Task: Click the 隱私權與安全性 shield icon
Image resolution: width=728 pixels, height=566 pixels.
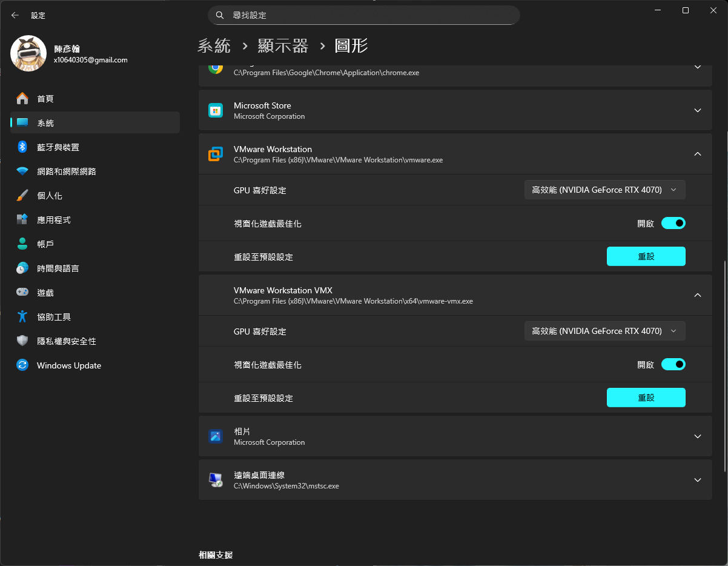Action: click(22, 341)
